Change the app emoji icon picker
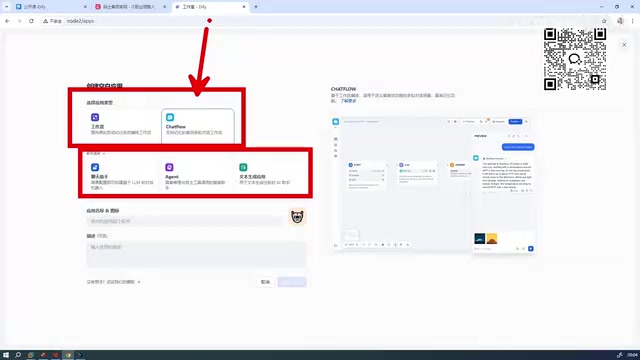 (x=297, y=217)
